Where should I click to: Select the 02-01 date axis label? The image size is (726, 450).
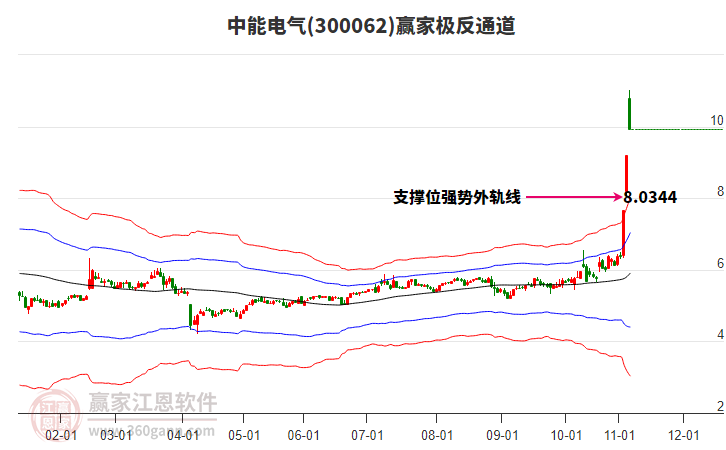61,436
